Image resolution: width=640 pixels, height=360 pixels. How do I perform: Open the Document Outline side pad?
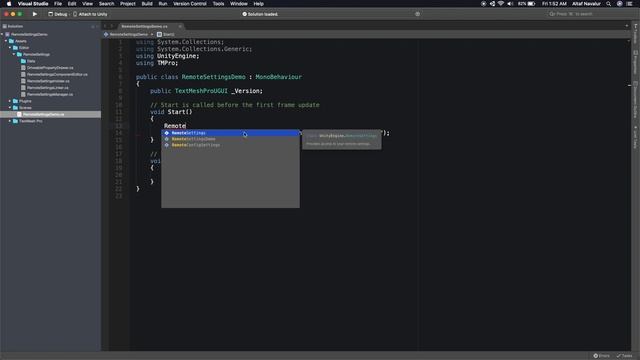[636, 100]
